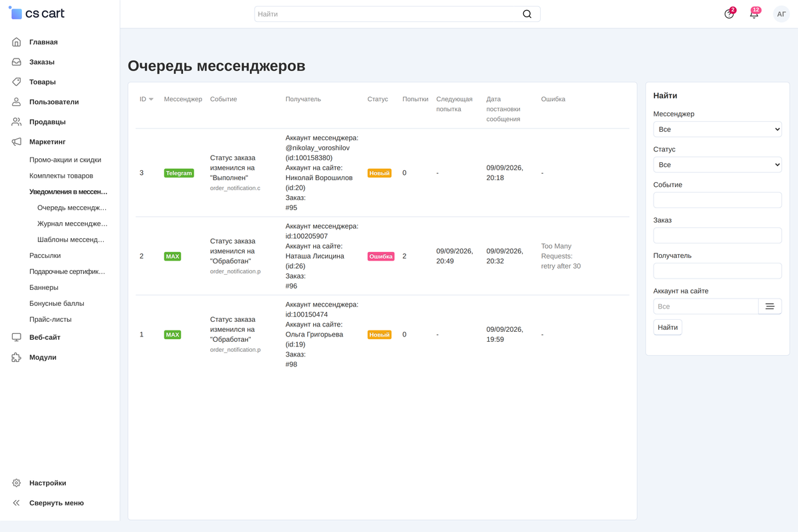
Task: Open Прайс-листы menu item
Action: [51, 319]
